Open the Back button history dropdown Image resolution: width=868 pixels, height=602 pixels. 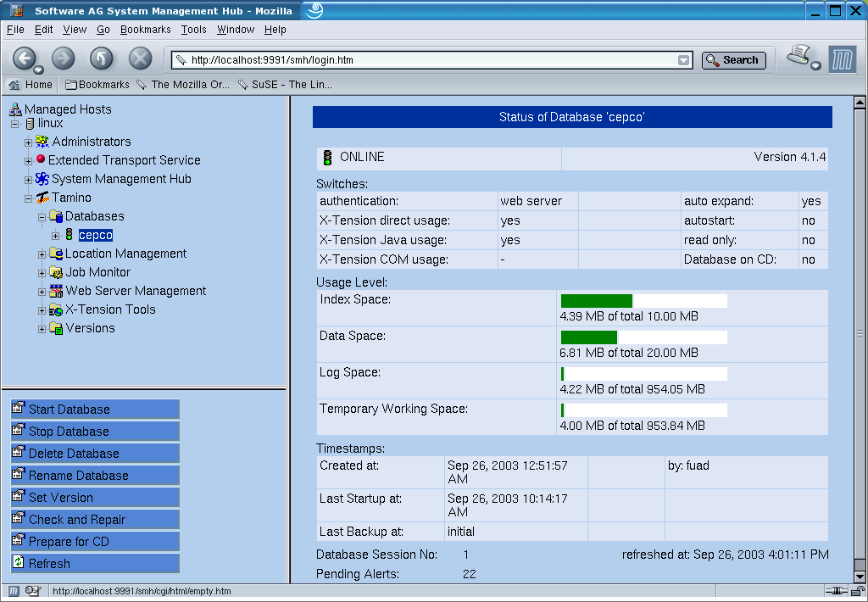click(x=38, y=70)
